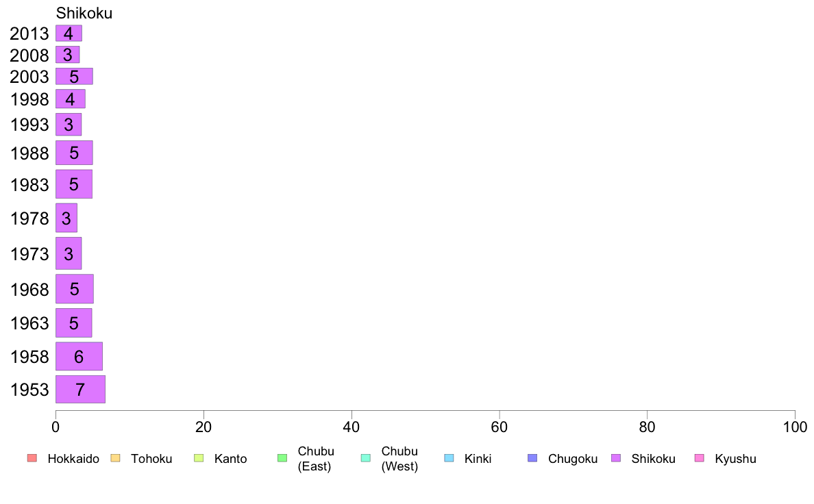Viewport: 814px width, 504px height.
Task: Select the 2013 bar showing 4
Action: pos(69,34)
